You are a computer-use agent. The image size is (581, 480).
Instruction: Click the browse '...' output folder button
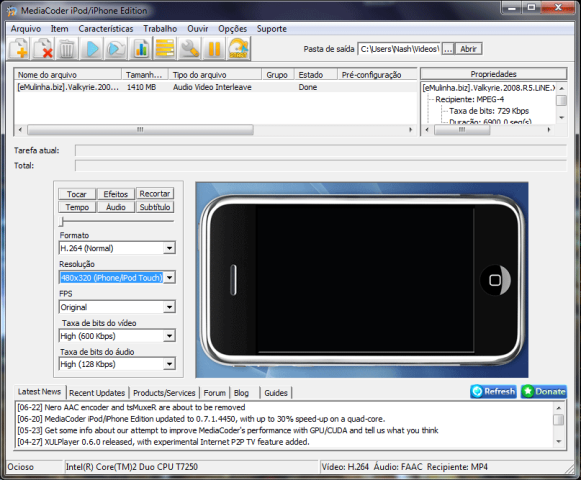[448, 49]
